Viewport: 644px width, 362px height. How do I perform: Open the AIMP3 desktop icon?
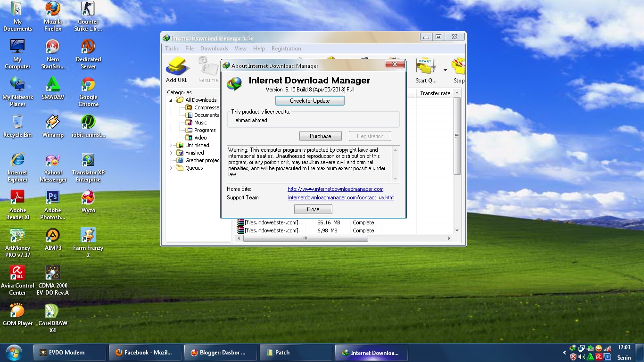coord(53,239)
